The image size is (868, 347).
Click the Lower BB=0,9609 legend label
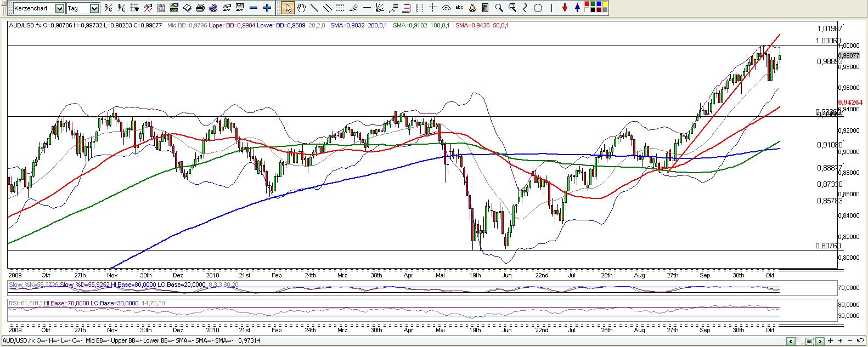pos(281,25)
